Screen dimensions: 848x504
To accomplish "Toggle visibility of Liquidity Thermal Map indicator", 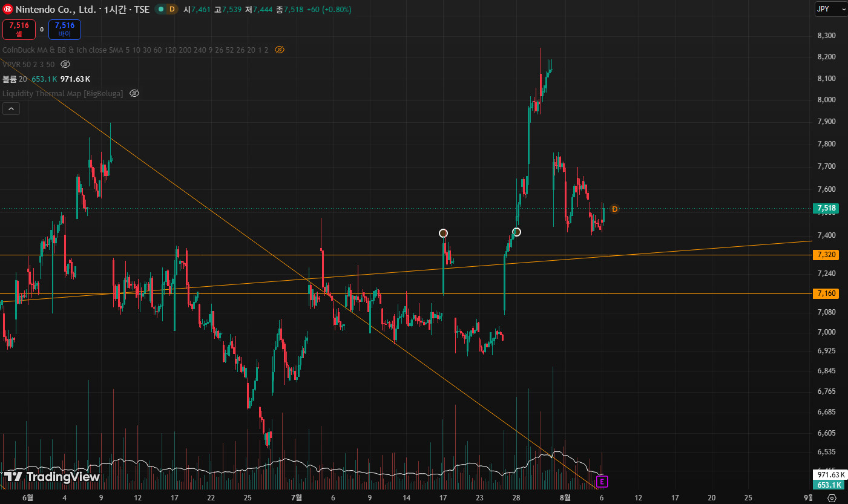I will [x=134, y=93].
